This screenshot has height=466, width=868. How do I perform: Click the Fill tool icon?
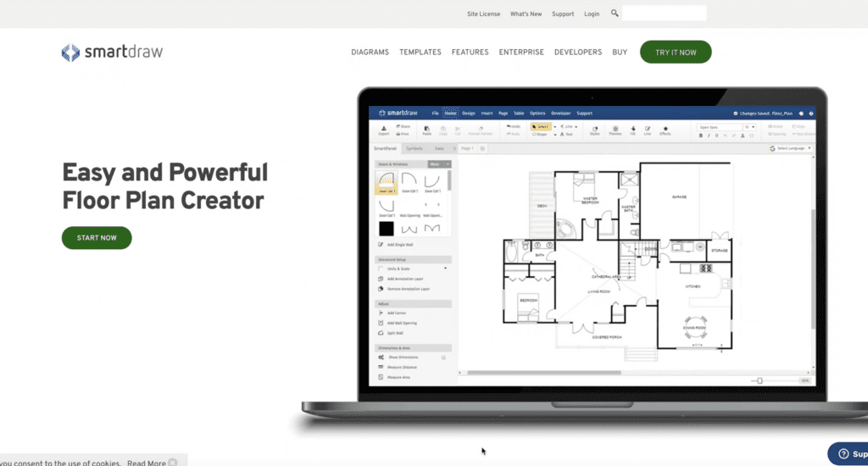tap(632, 130)
